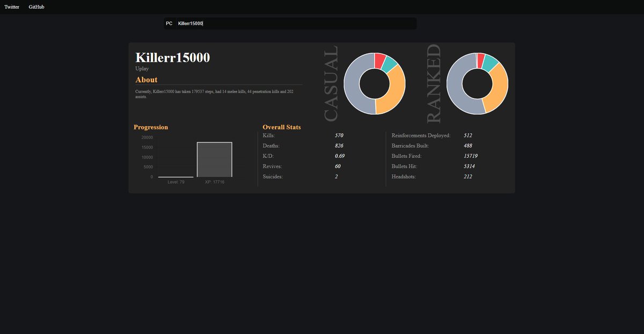The height and width of the screenshot is (334, 644).
Task: Click the grey segment of the Ranked donut chart
Action: [455, 89]
